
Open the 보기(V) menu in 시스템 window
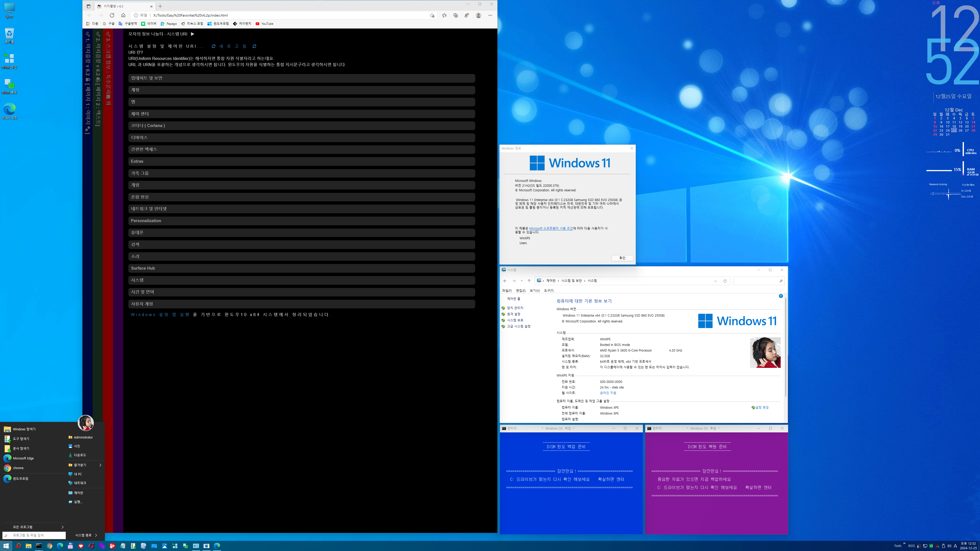534,291
